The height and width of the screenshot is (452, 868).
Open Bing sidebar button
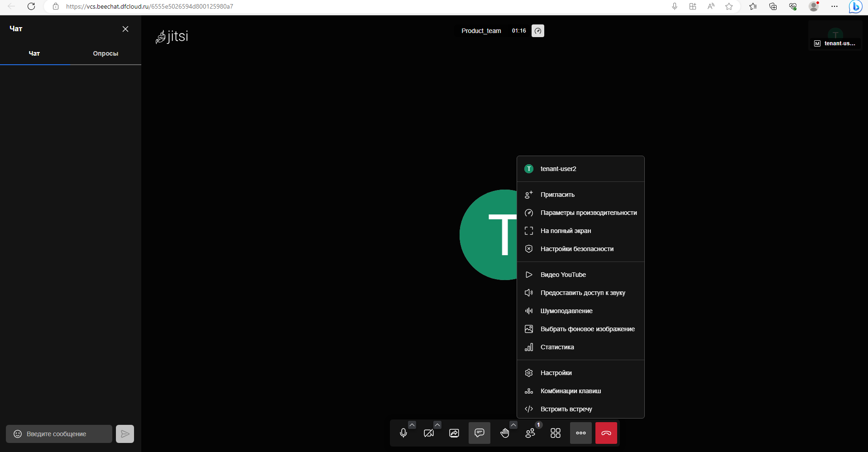click(855, 7)
